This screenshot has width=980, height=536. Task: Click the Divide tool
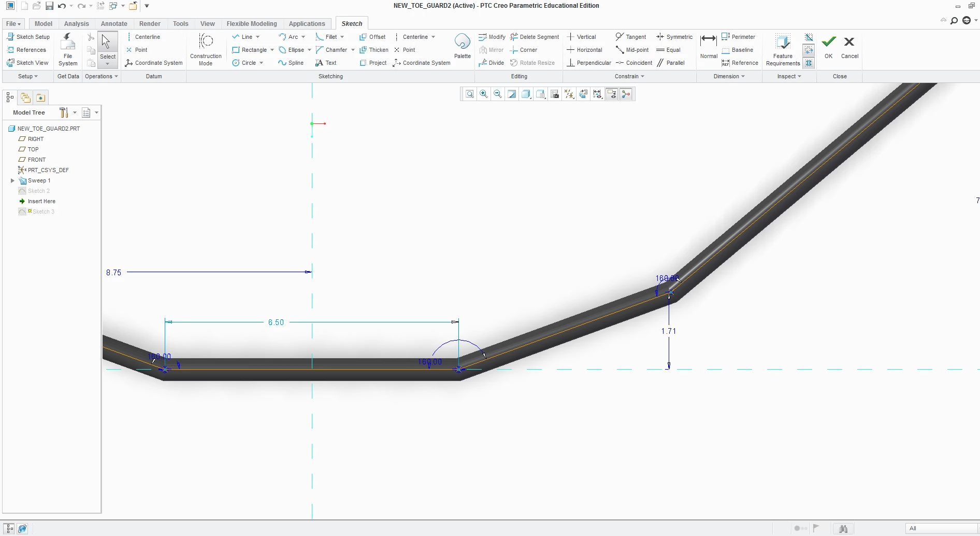[x=491, y=63]
